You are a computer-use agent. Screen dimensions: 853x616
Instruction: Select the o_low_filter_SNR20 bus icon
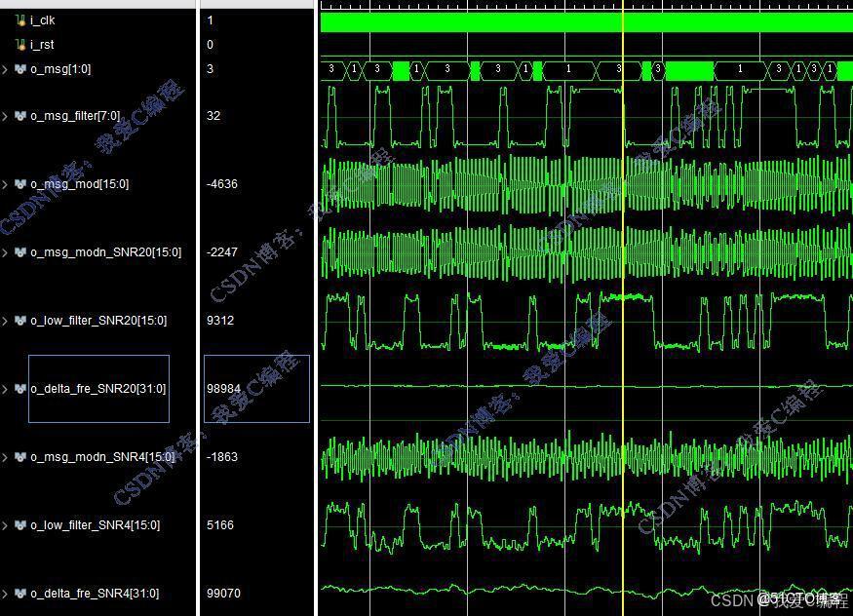20,321
